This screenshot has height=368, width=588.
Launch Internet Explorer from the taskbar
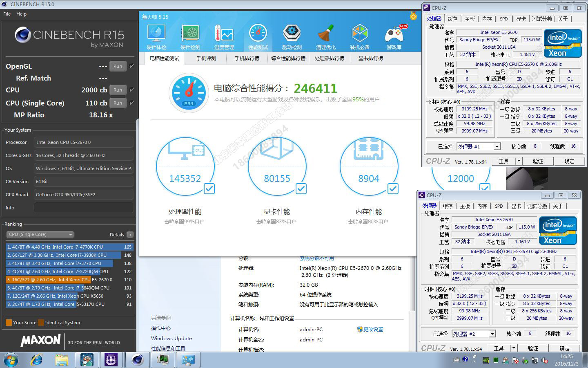pyautogui.click(x=37, y=360)
